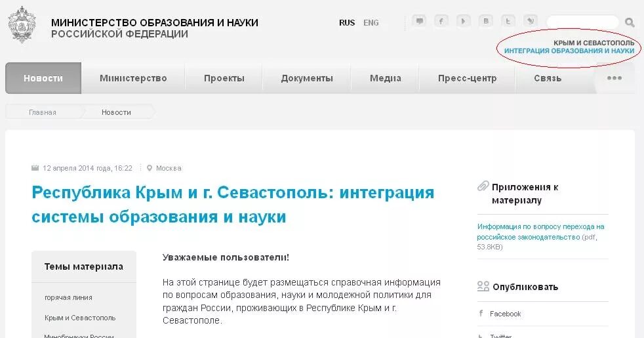644x338 pixels.
Task: Click the ministry coat of arms logo
Action: coord(22,25)
